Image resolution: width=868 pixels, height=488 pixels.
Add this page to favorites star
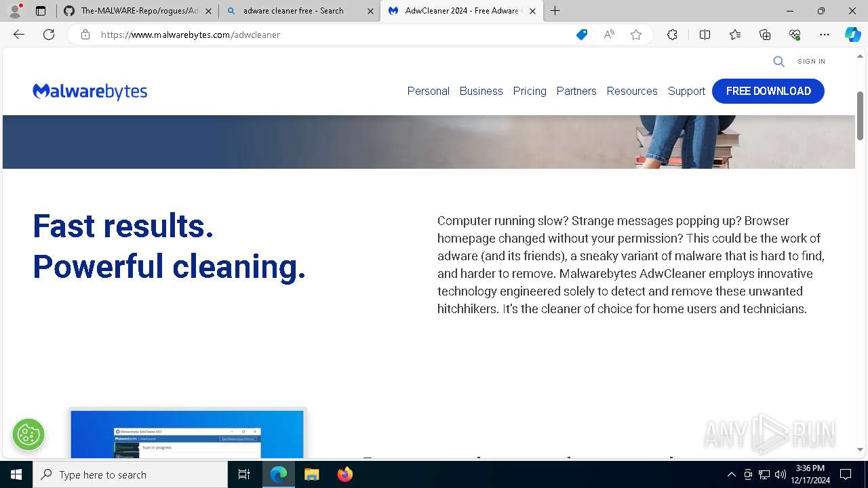coord(636,35)
